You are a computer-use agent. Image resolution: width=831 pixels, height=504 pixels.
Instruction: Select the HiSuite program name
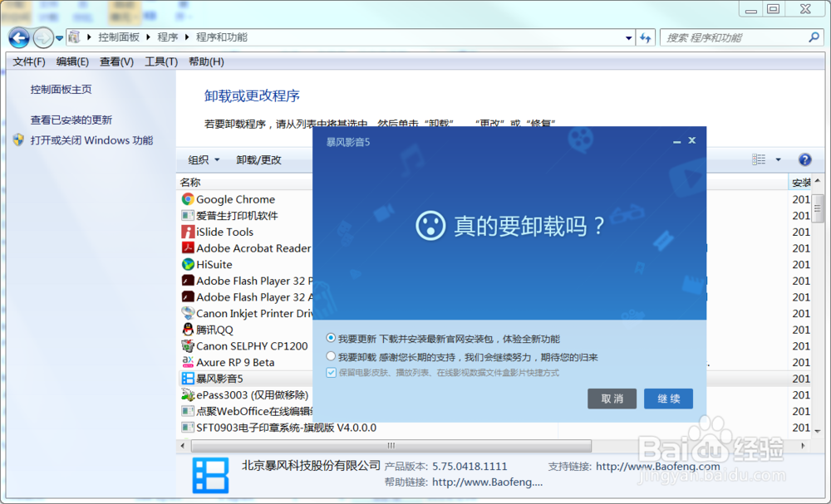pos(214,264)
